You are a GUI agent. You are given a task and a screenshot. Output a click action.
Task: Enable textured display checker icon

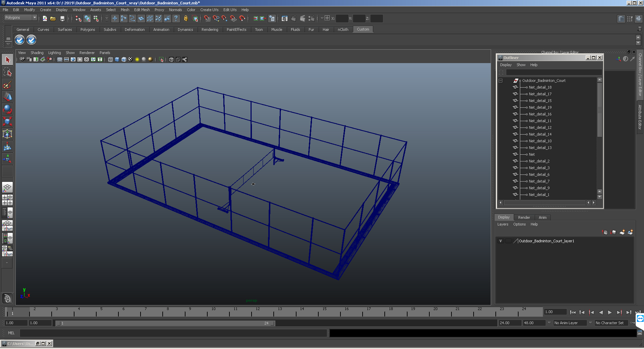(x=130, y=59)
